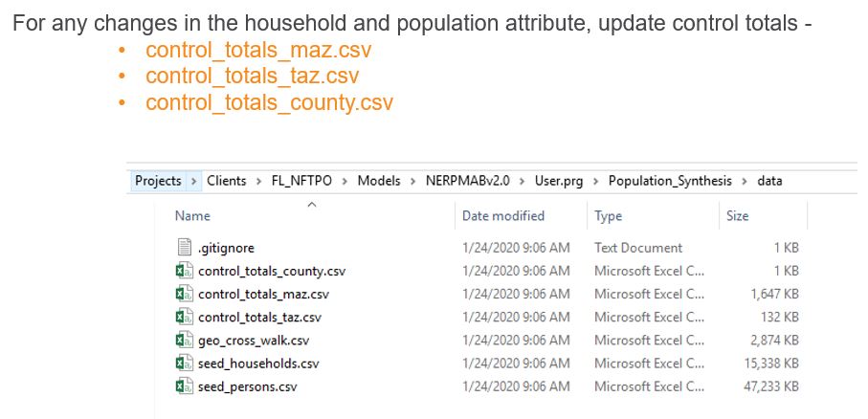868x419 pixels.
Task: Click the seed_households.csv Excel icon
Action: point(185,363)
